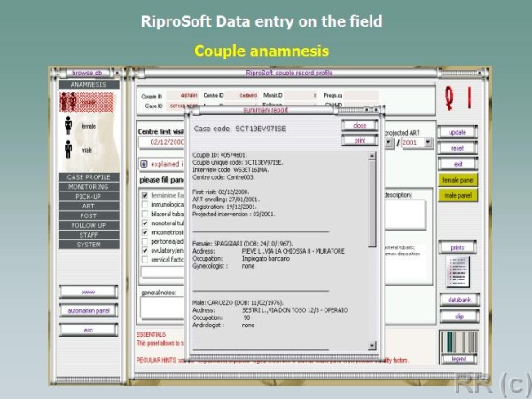Image resolution: width=532 pixels, height=399 pixels.
Task: Toggle the cervical factor checkbox
Action: (145, 260)
